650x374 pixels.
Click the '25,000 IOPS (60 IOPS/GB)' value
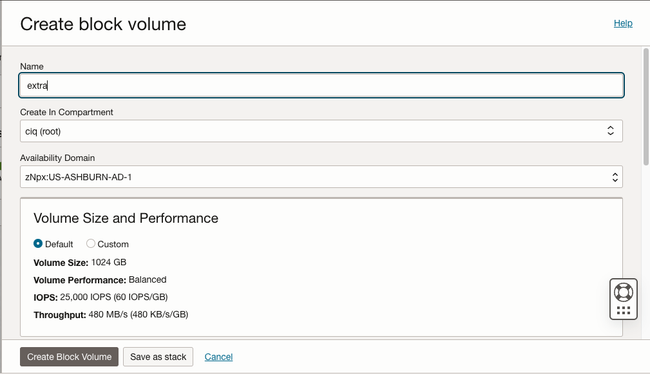pyautogui.click(x=114, y=297)
